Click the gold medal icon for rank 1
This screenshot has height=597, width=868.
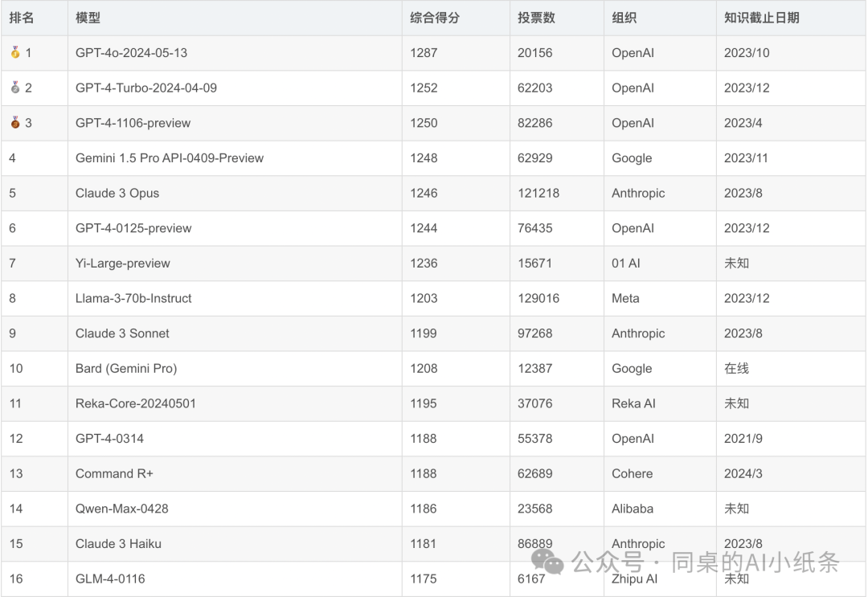pyautogui.click(x=15, y=52)
